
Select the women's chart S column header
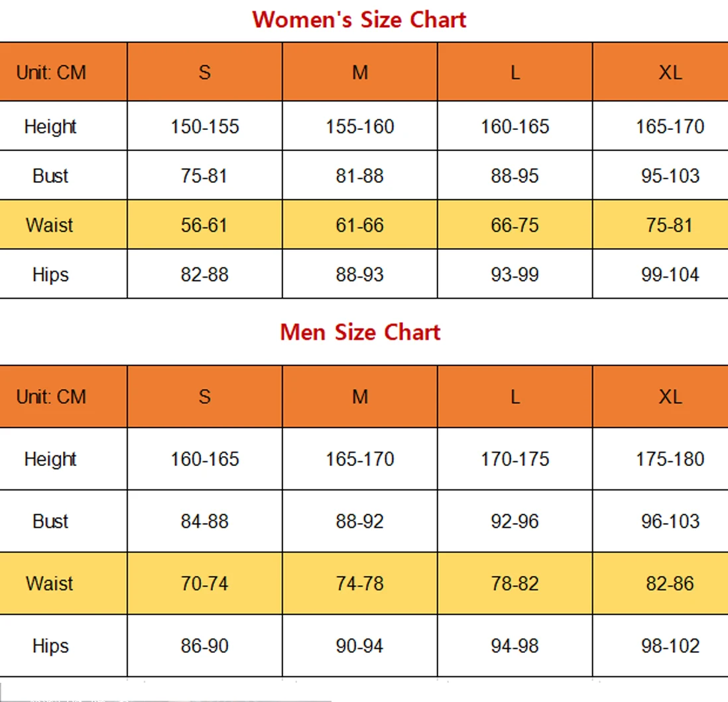[204, 72]
